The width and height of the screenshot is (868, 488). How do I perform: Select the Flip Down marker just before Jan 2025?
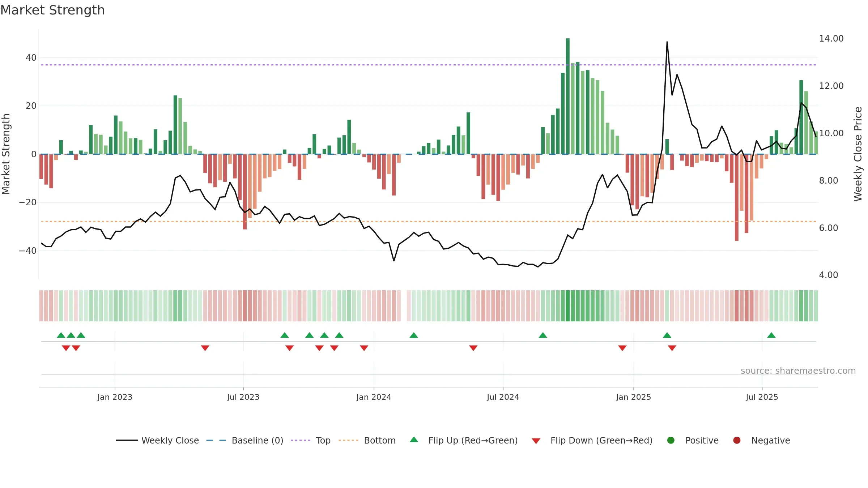pyautogui.click(x=622, y=348)
